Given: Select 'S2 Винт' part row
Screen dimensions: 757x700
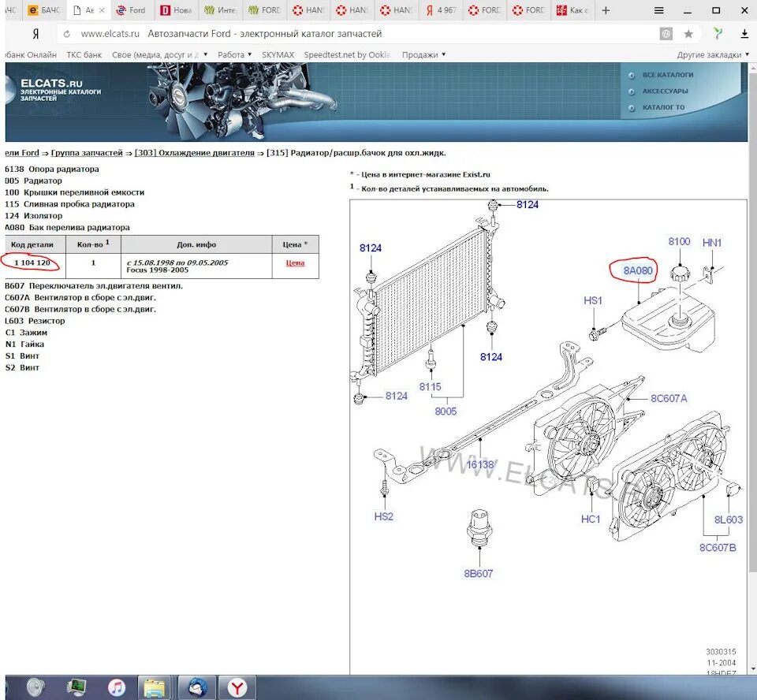Looking at the screenshot, I should [x=22, y=367].
